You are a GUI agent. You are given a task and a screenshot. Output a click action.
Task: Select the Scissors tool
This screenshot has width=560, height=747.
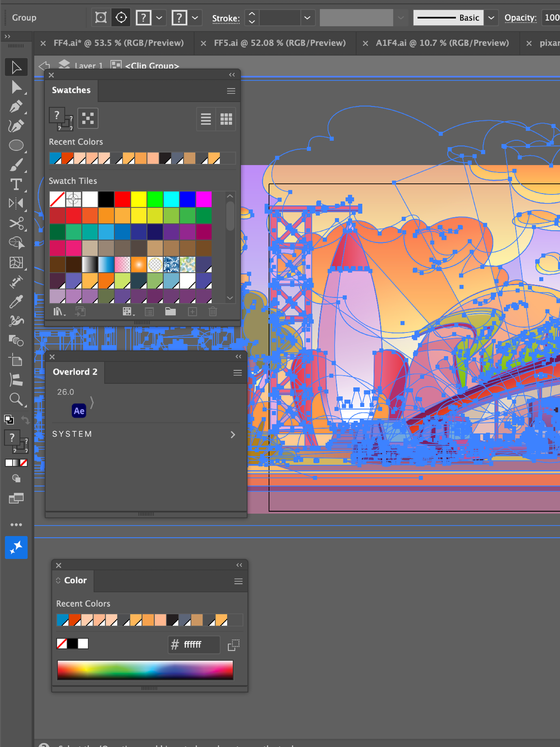[16, 223]
